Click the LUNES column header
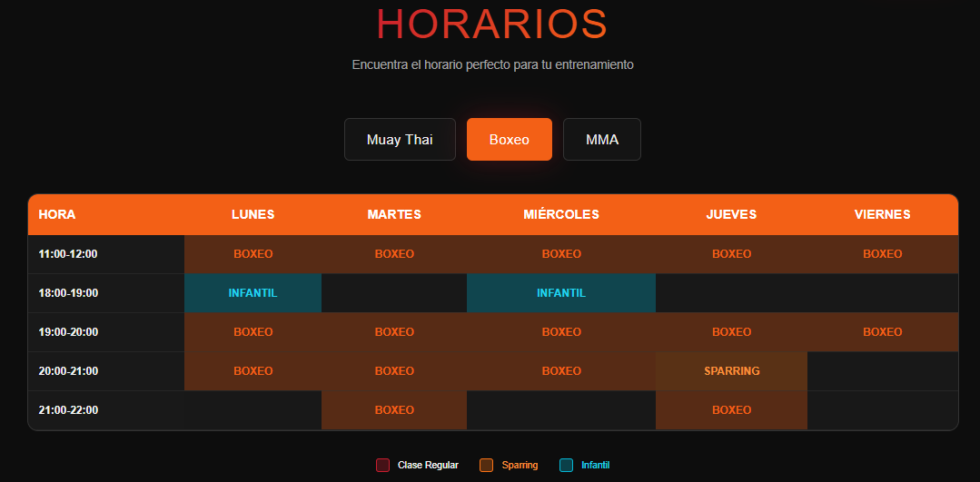 click(253, 215)
